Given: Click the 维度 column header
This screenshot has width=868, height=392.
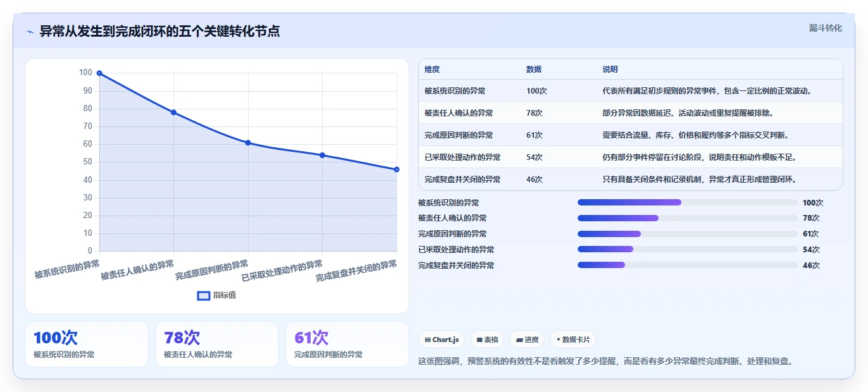Looking at the screenshot, I should 432,70.
